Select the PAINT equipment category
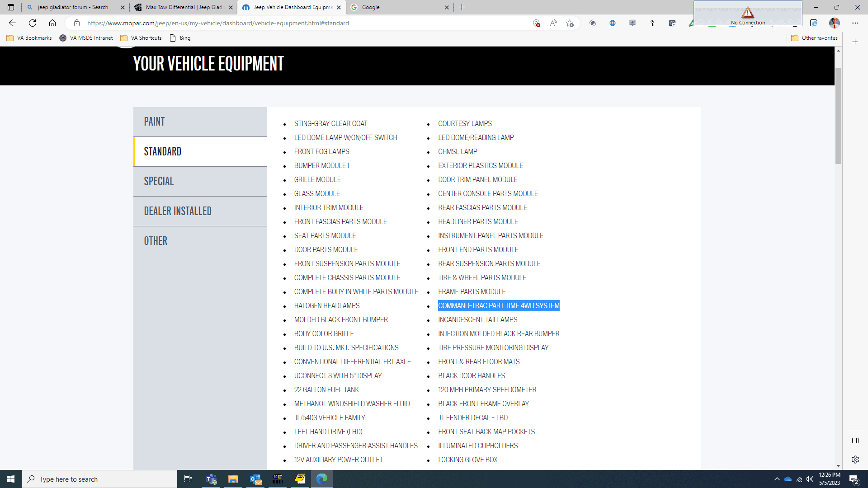Screen dimensions: 868x488 [x=200, y=122]
